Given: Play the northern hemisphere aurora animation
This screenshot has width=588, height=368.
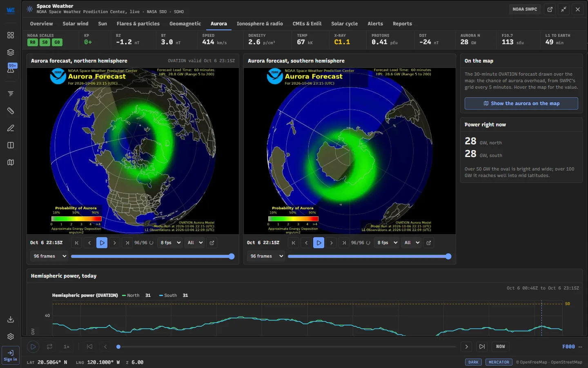Looking at the screenshot, I should click(x=102, y=243).
